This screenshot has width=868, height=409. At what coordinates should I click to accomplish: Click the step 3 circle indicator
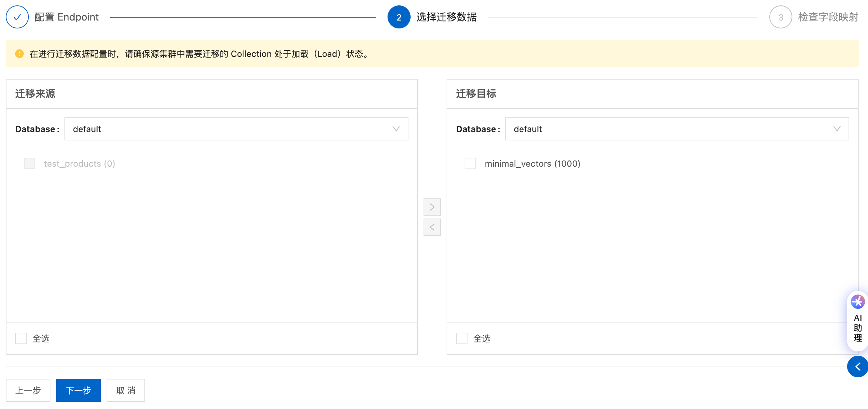tap(780, 17)
